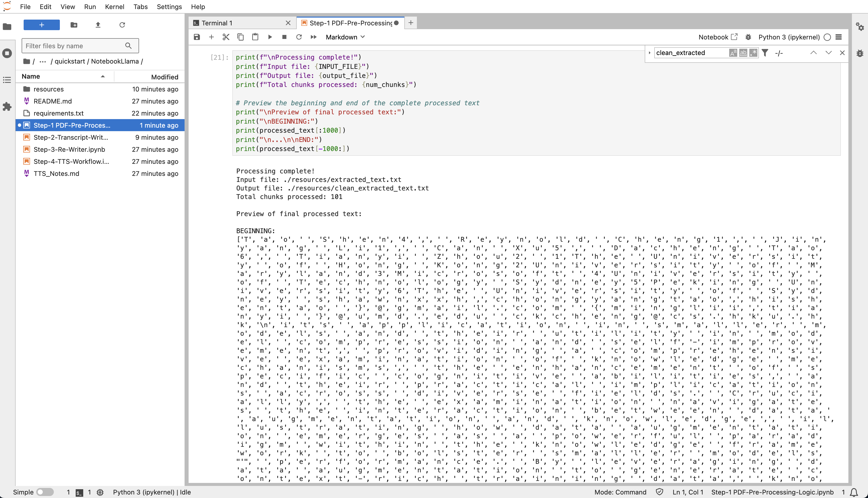Viewport: 868px width, 498px height.
Task: Cut the selected cells with scissors icon
Action: (226, 37)
